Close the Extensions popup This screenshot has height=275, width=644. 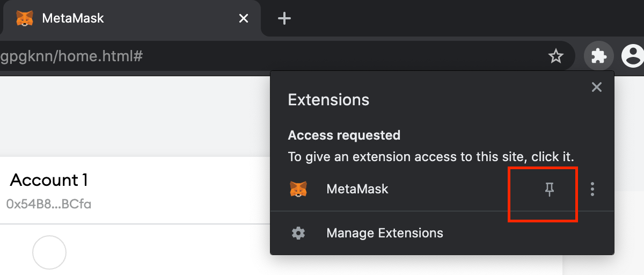coord(596,87)
